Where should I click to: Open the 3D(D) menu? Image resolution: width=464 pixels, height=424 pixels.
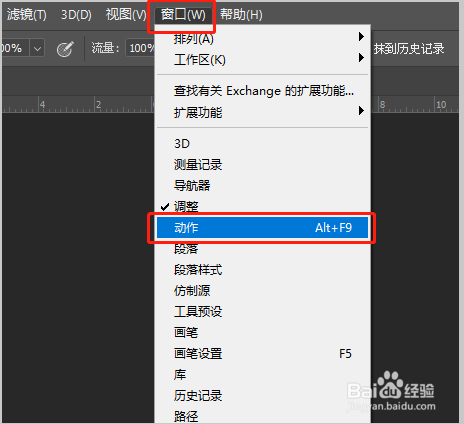[x=76, y=15]
